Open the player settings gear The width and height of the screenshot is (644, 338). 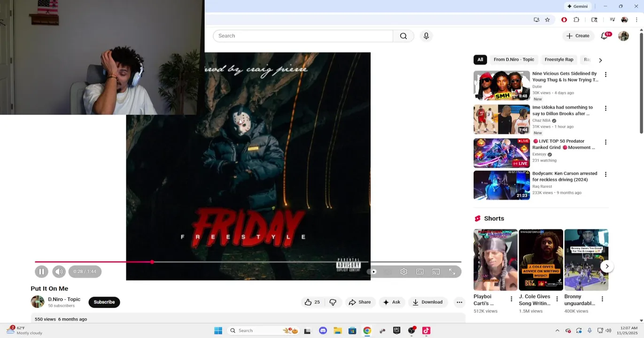coord(403,272)
